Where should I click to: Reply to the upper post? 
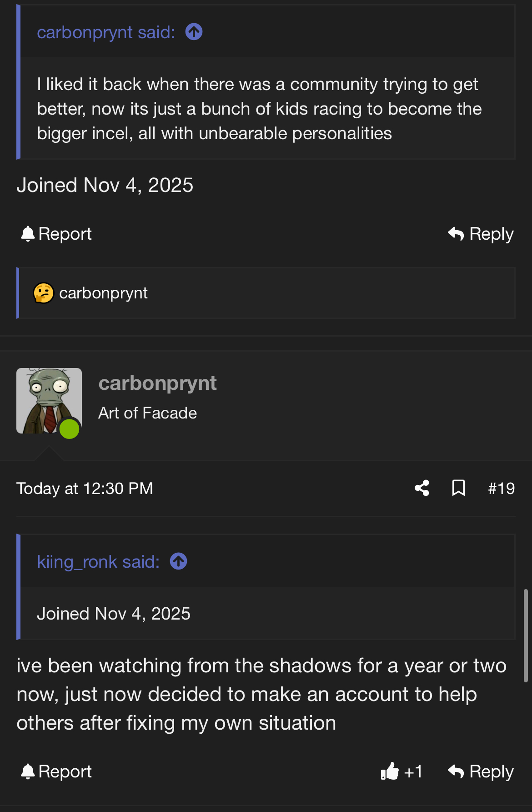(x=481, y=234)
